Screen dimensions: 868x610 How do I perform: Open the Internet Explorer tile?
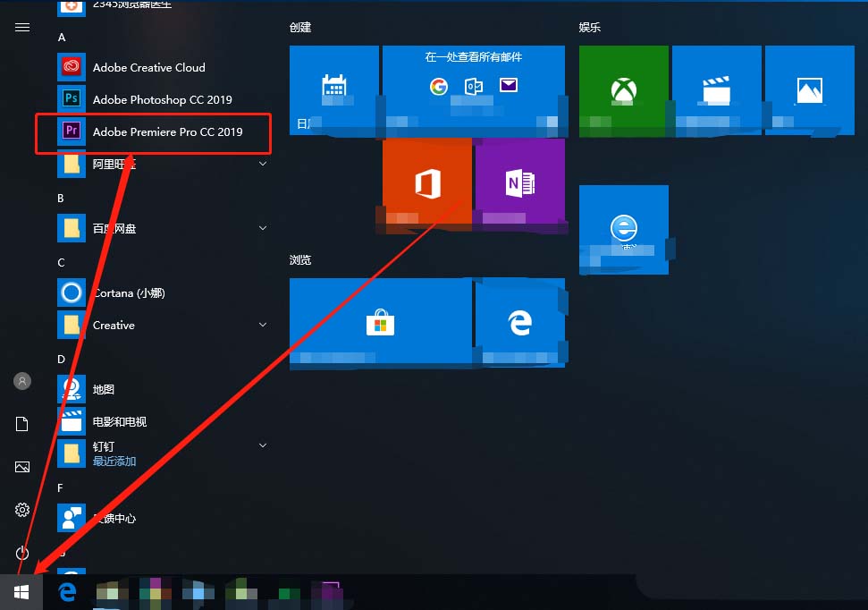point(624,230)
